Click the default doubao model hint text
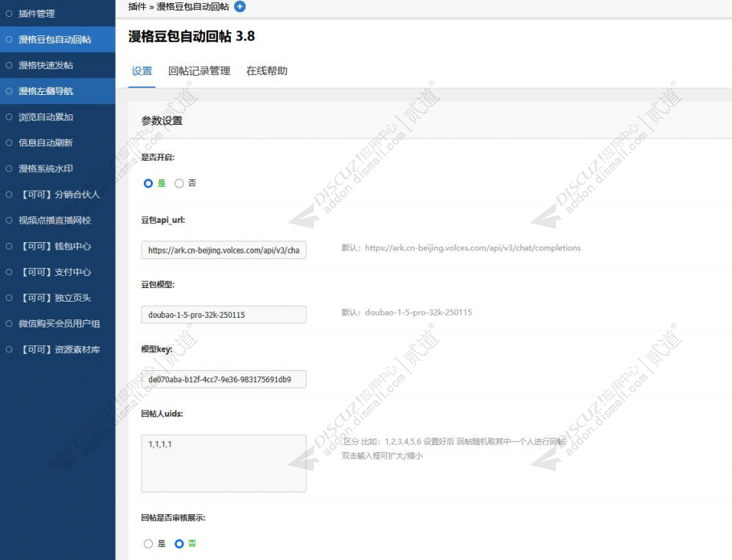Viewport: 732px width, 560px height. click(x=406, y=312)
